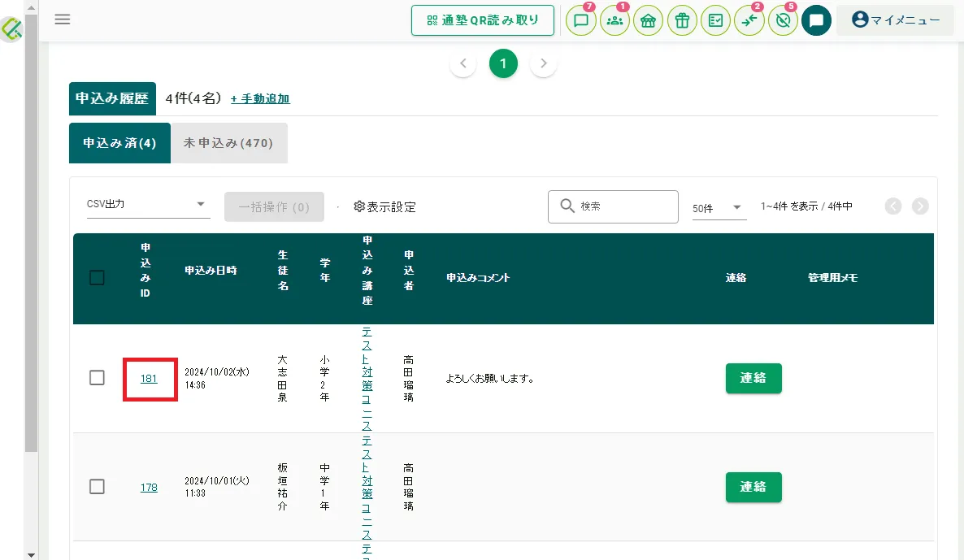Click the magnifier icon in search box
The height and width of the screenshot is (560, 964).
point(567,206)
